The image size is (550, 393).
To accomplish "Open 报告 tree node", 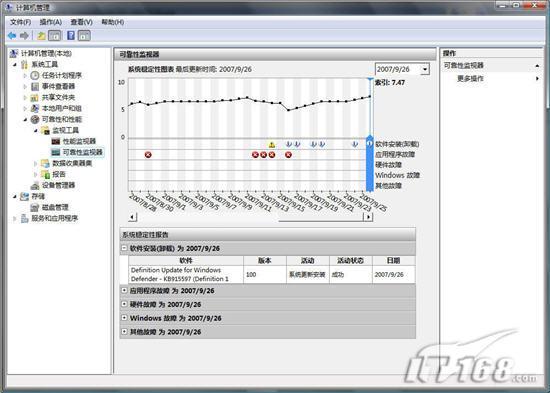I will point(59,174).
